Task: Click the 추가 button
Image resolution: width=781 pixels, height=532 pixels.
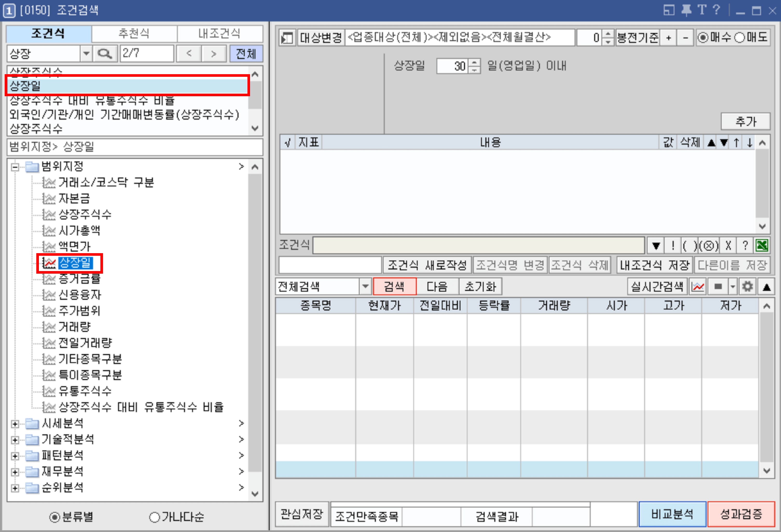Action: click(x=745, y=121)
